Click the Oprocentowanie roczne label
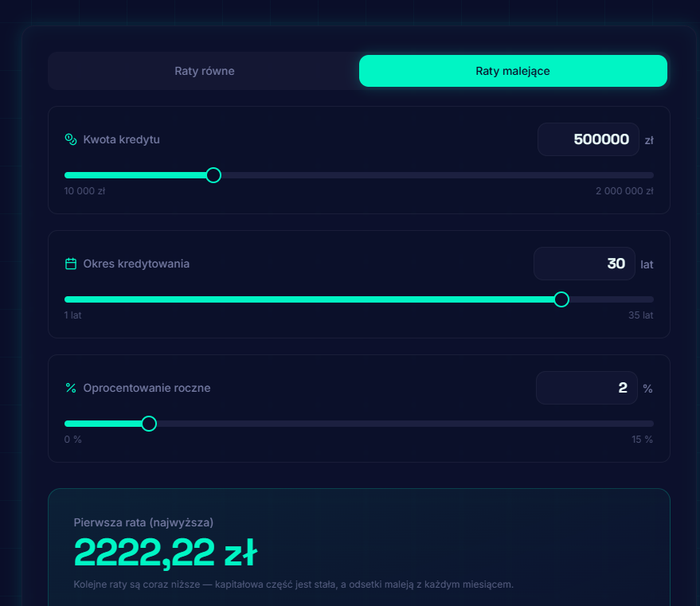Image resolution: width=700 pixels, height=606 pixels. (x=147, y=388)
